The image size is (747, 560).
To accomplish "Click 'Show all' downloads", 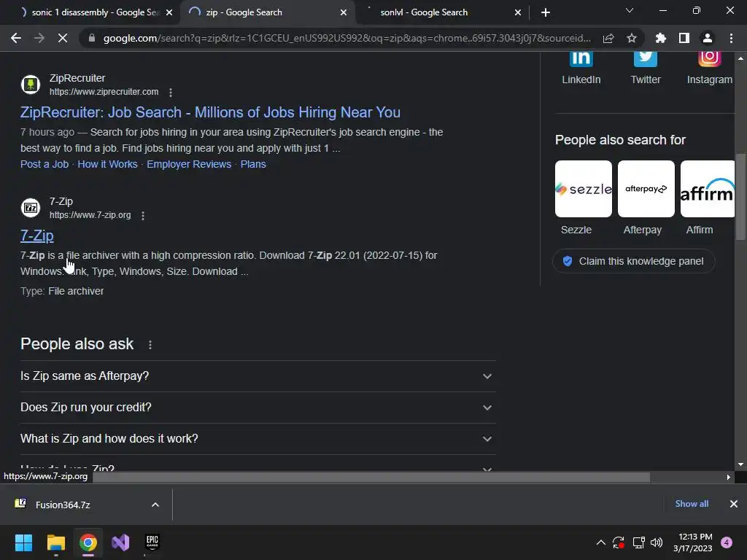I will pos(692,504).
